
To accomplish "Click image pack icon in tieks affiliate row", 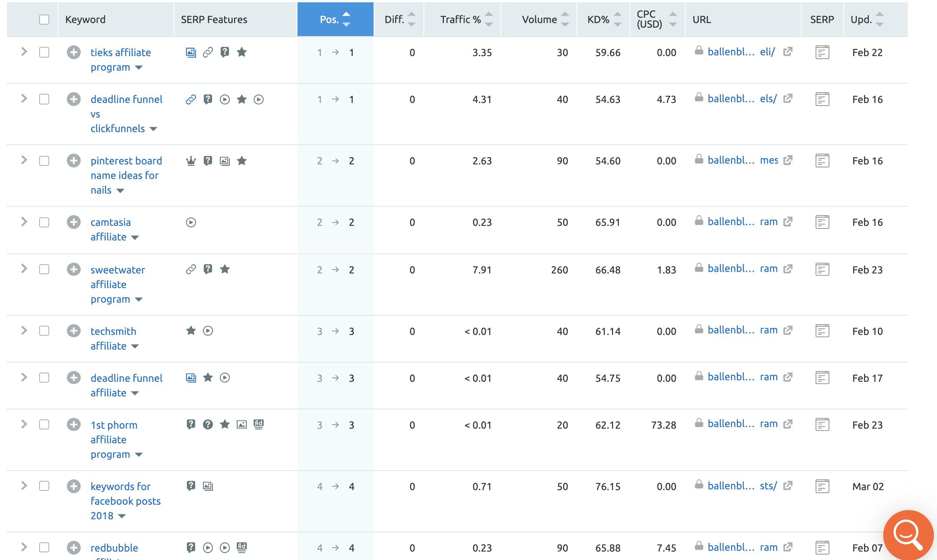I will 191,52.
